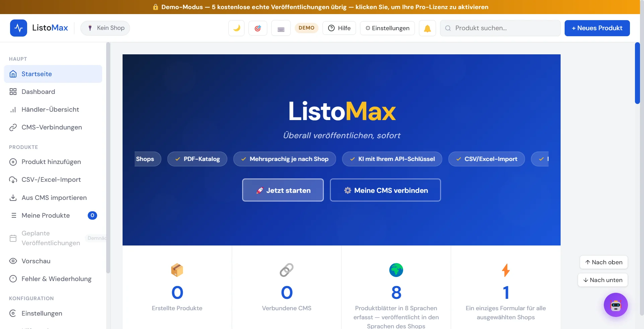Viewport: 644px width, 329px height.
Task: Click the PDF-Katalog feature chip
Action: 197,159
